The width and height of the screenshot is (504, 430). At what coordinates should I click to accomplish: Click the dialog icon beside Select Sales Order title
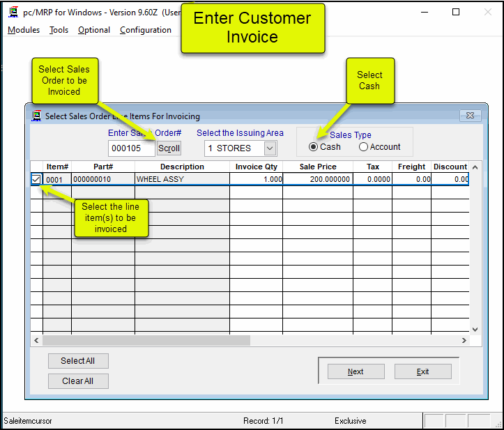(x=36, y=116)
